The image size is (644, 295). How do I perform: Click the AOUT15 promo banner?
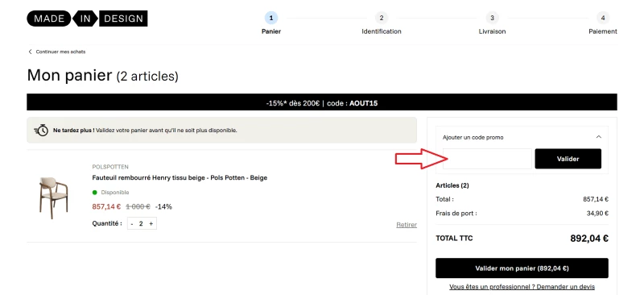321,102
